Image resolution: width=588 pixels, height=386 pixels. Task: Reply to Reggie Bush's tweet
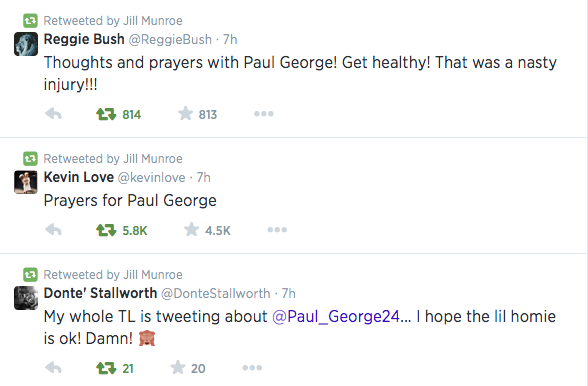click(x=53, y=114)
